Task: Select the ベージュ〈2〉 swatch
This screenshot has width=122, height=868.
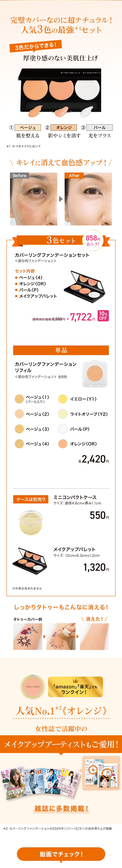Action: 20,414
